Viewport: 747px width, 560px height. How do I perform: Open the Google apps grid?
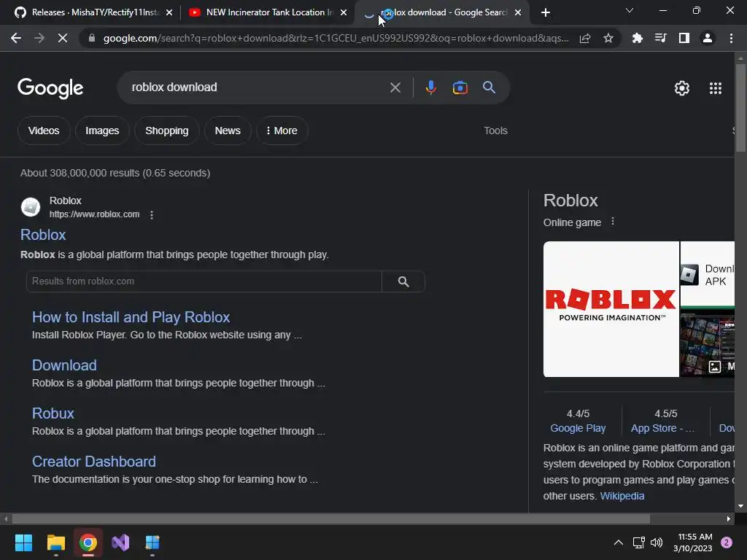click(715, 88)
